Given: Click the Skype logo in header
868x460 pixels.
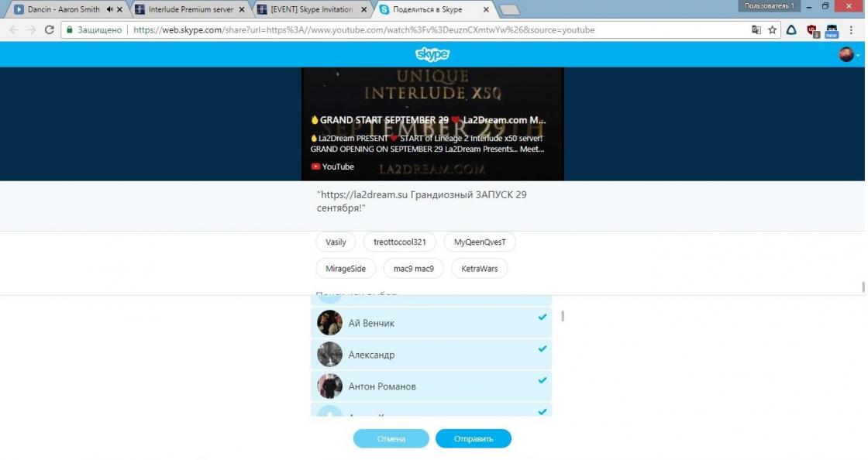Looking at the screenshot, I should click(432, 54).
